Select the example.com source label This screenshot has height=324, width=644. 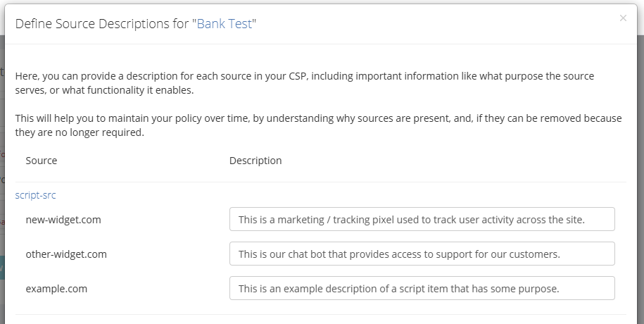click(56, 288)
